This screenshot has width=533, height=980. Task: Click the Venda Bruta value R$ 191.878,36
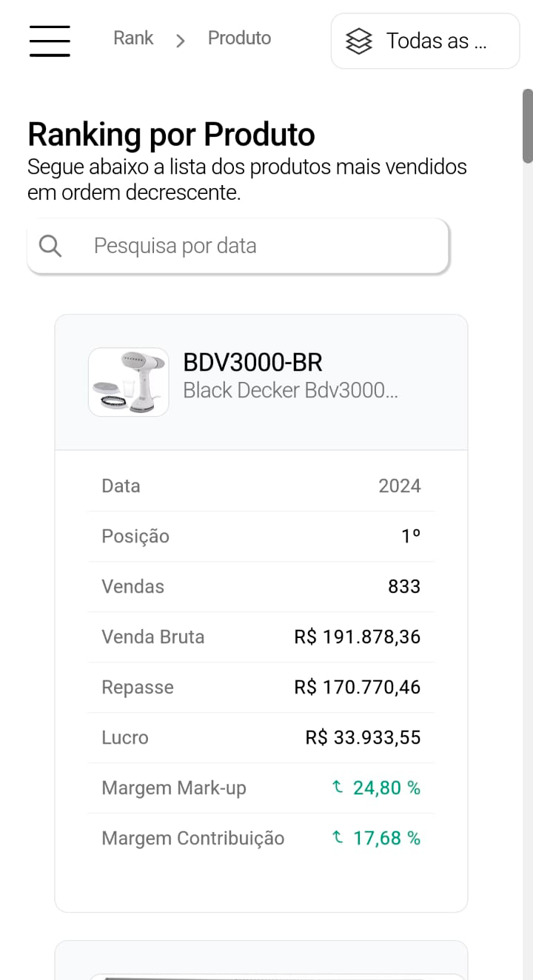pyautogui.click(x=357, y=637)
